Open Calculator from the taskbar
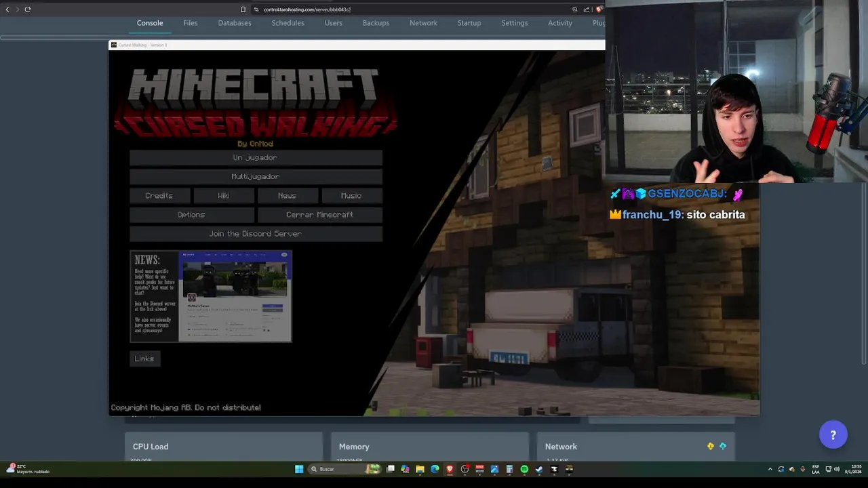 (x=509, y=469)
